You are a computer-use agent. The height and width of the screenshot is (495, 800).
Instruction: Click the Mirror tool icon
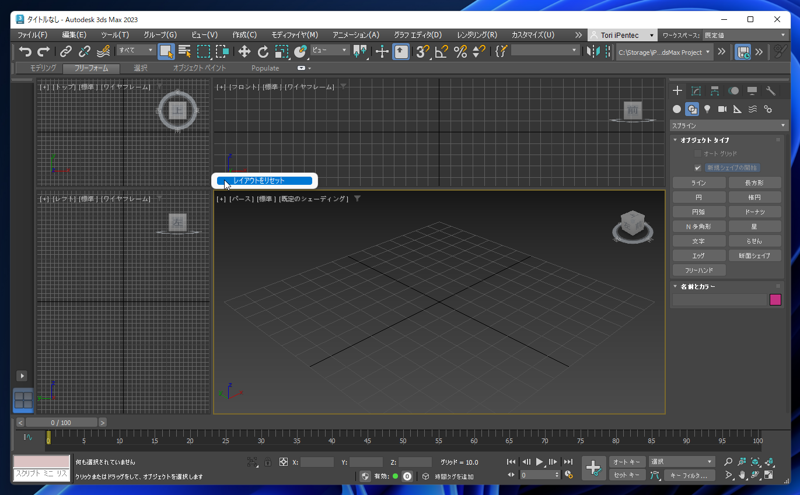pos(593,51)
